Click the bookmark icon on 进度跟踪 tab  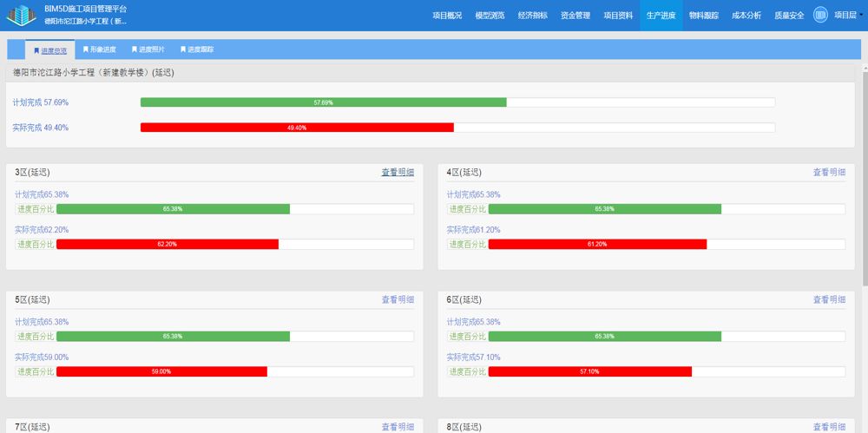(x=183, y=49)
